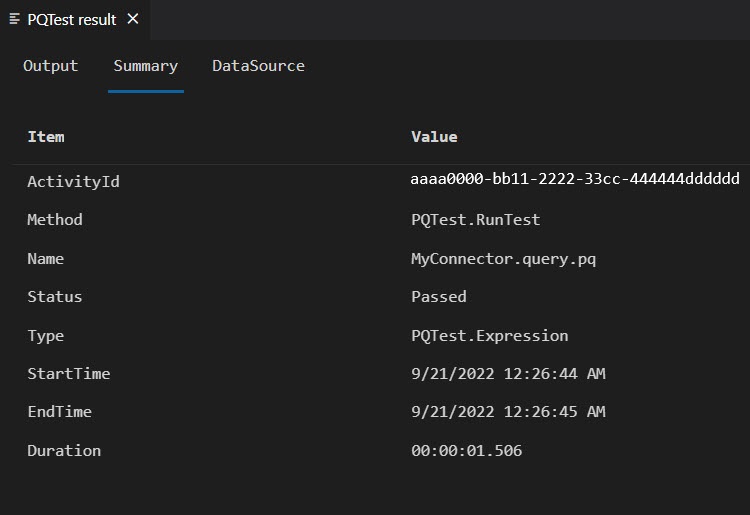This screenshot has height=515, width=750.
Task: Click the ActivityId GUID value
Action: tap(575, 180)
